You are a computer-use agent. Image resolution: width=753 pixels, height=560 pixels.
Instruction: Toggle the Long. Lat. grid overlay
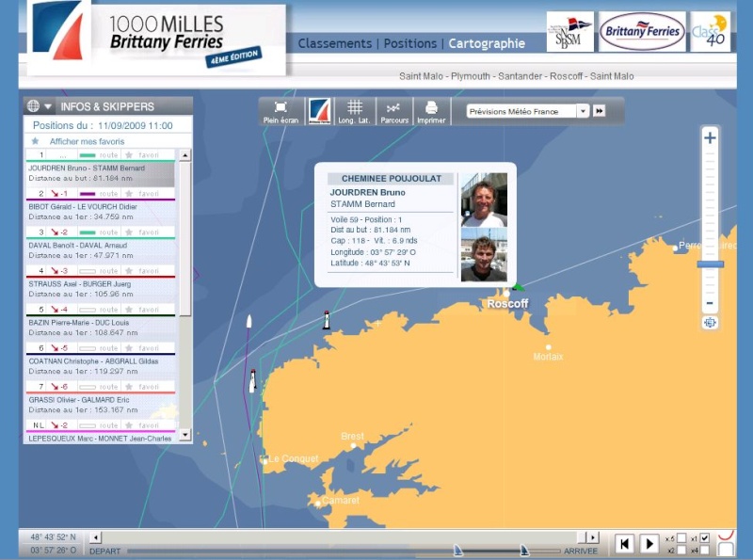pyautogui.click(x=355, y=111)
